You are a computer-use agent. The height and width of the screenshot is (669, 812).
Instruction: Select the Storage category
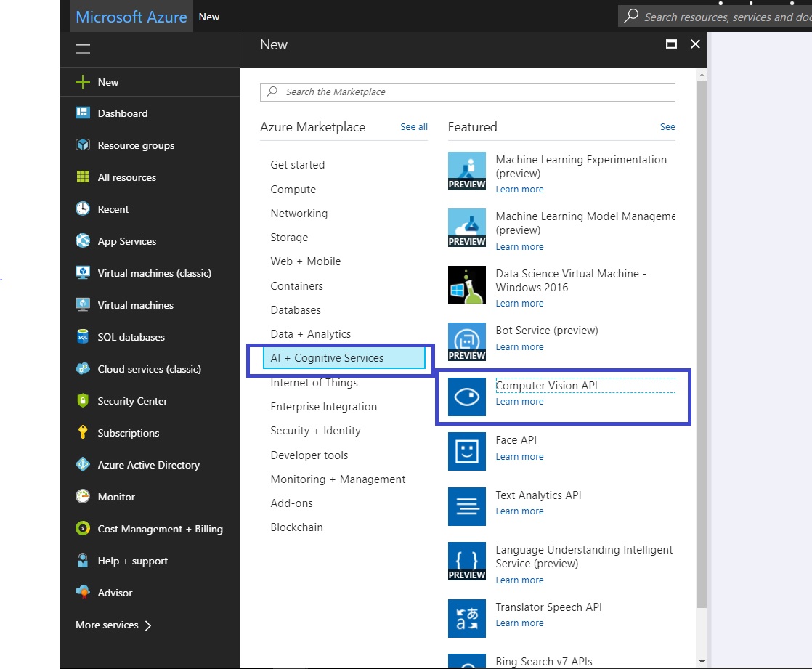[289, 237]
